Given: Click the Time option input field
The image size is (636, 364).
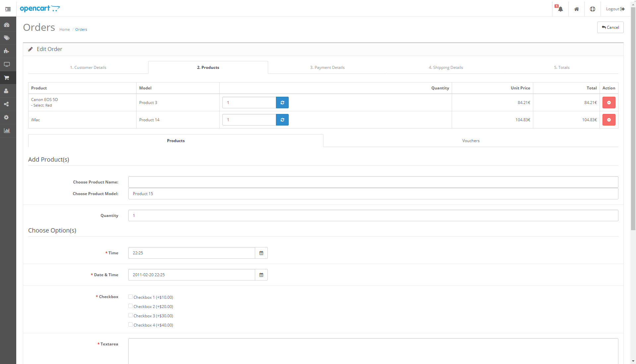Looking at the screenshot, I should coord(192,253).
